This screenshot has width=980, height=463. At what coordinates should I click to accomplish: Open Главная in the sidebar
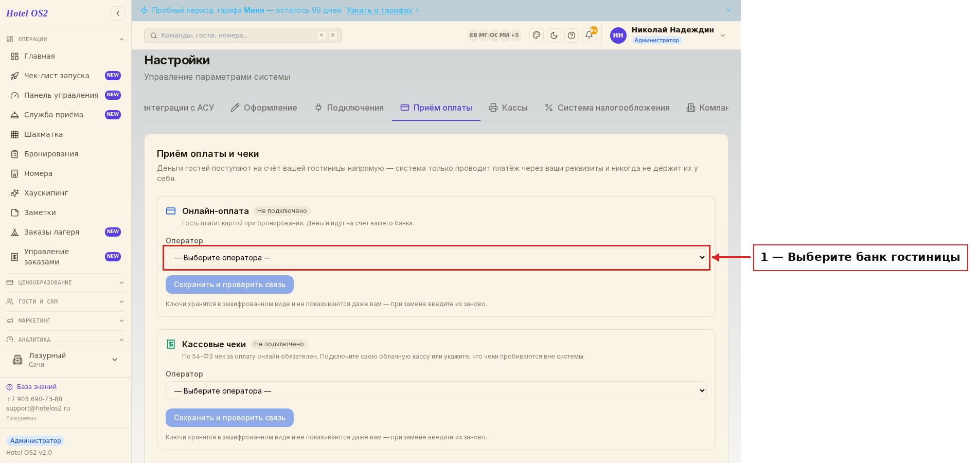tap(66, 56)
